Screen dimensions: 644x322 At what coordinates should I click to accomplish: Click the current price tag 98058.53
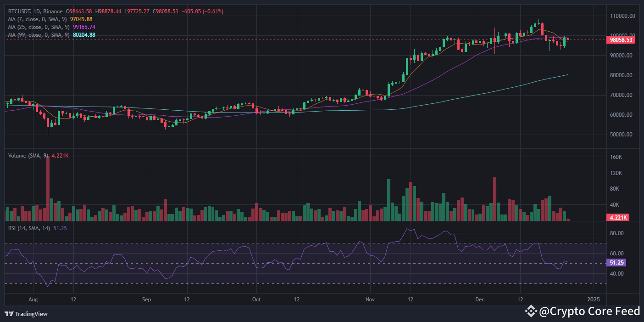tap(621, 40)
